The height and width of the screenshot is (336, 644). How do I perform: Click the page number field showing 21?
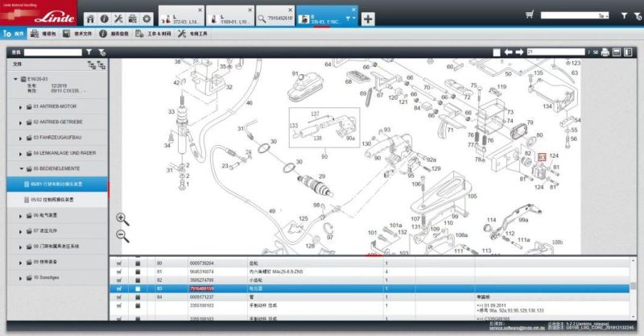555,52
